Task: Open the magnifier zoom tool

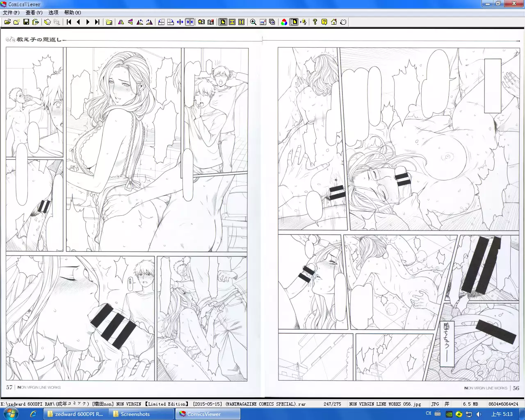Action: [x=253, y=22]
